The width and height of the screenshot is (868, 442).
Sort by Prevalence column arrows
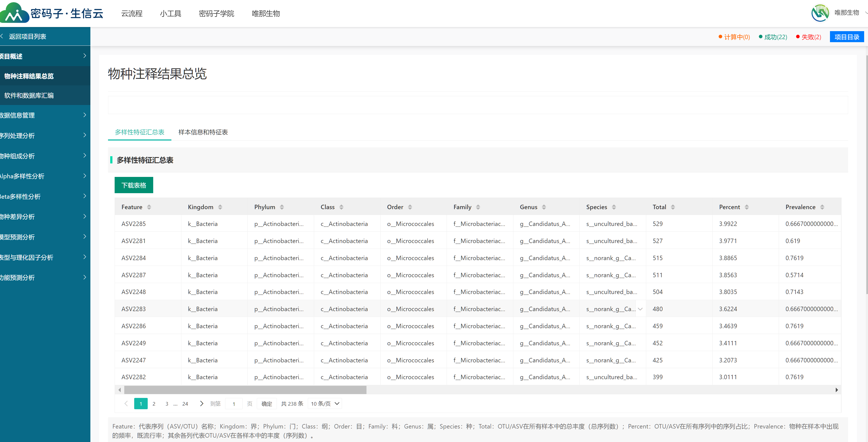click(822, 207)
